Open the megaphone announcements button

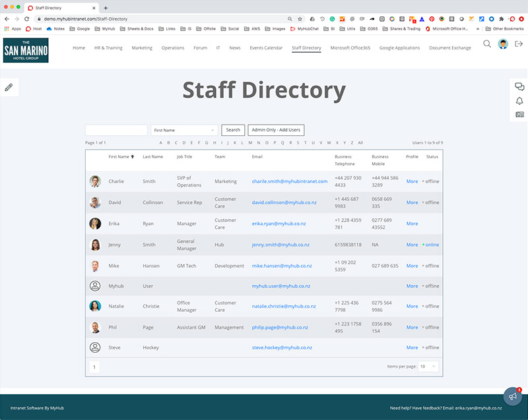513,396
